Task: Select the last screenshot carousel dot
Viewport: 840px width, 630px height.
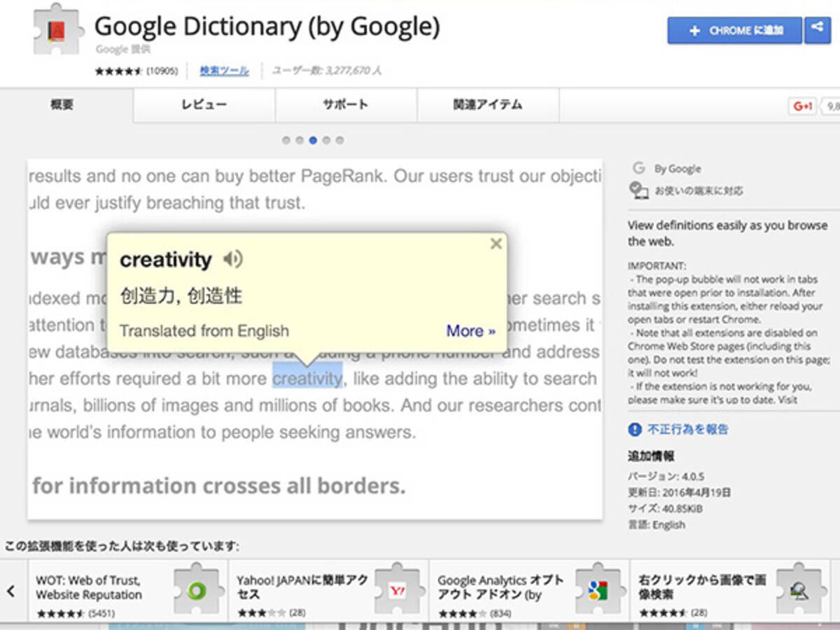Action: coord(339,140)
